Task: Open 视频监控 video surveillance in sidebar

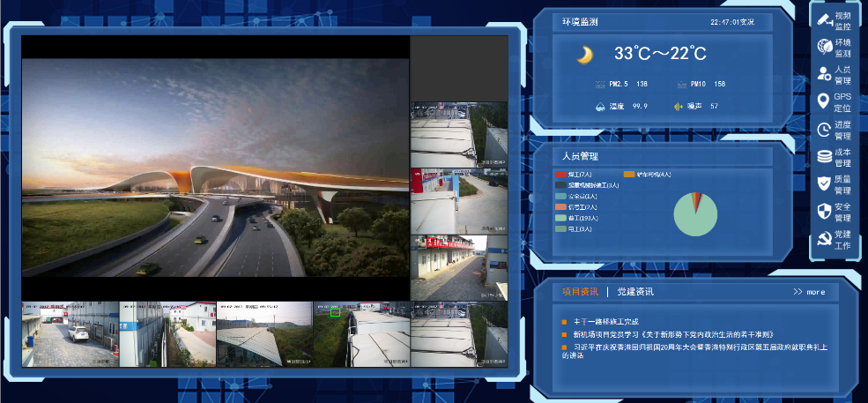Action: [834, 21]
